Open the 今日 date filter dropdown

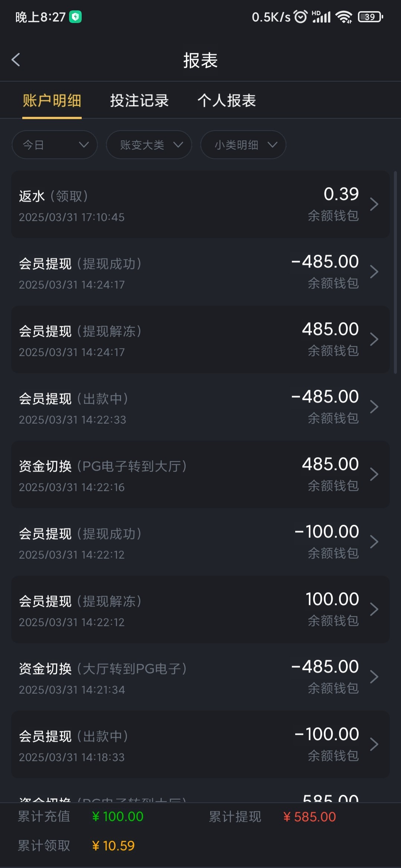pyautogui.click(x=55, y=145)
